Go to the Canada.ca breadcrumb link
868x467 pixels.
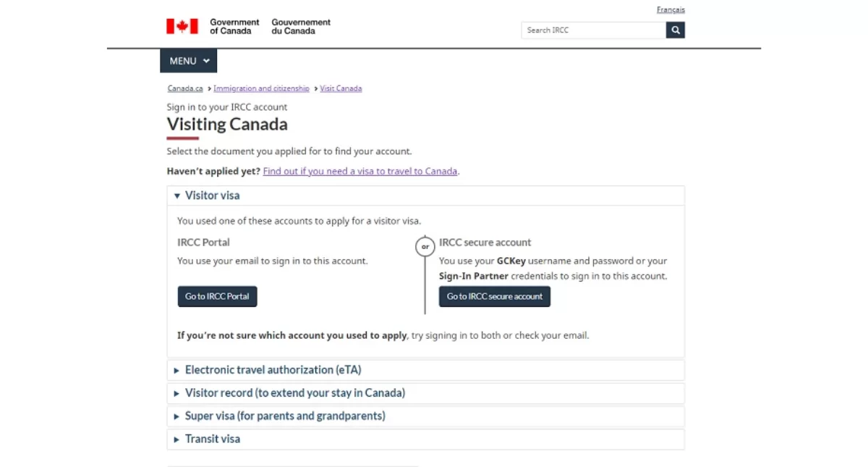click(x=184, y=88)
